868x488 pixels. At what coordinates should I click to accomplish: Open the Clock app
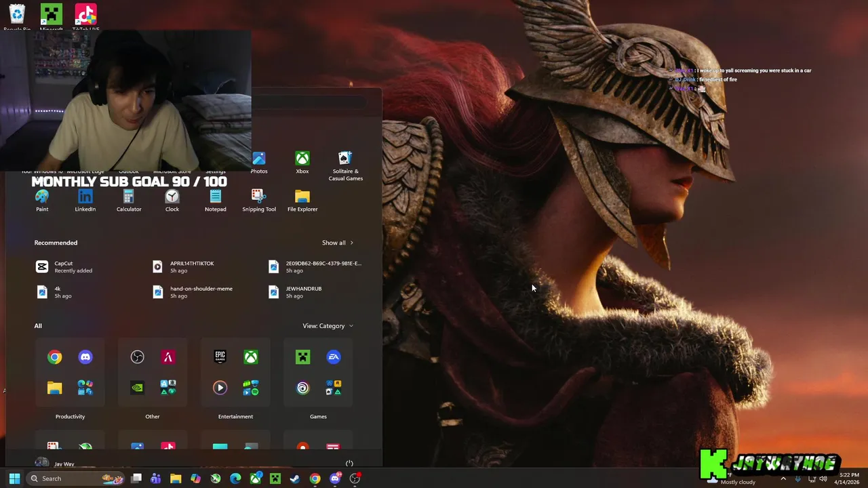[172, 201]
